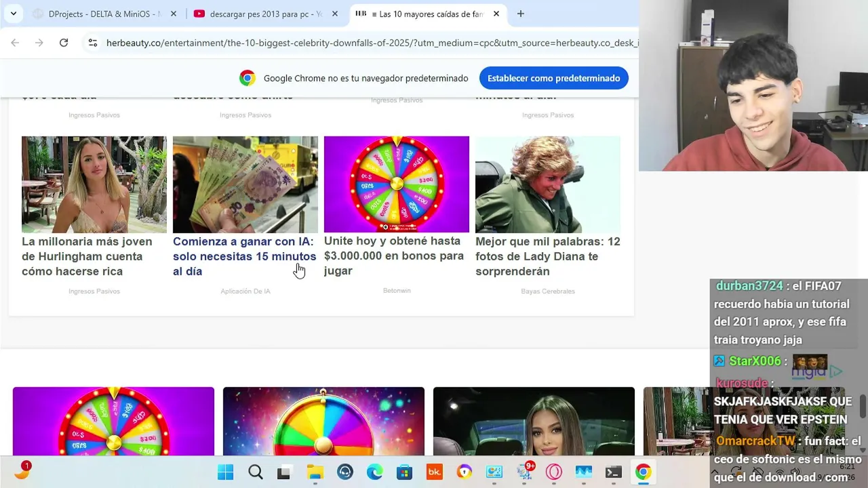Image resolution: width=868 pixels, height=488 pixels.
Task: Open the bottom-row purple prize wheel card
Action: (113, 421)
